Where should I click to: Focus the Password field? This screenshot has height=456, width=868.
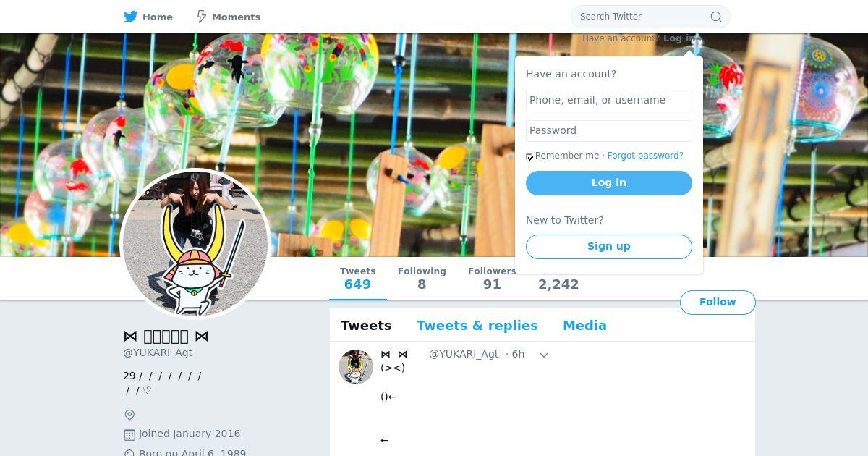click(x=609, y=131)
